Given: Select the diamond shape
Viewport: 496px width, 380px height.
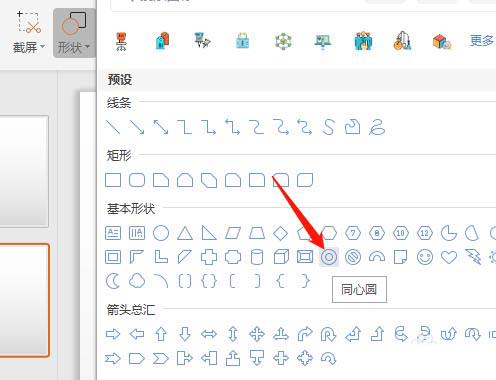Looking at the screenshot, I should [281, 233].
